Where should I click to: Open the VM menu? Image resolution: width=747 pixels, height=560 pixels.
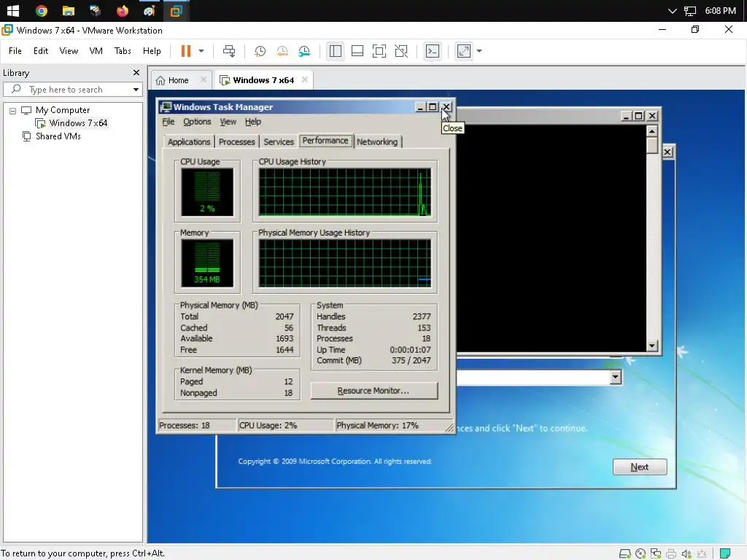click(96, 51)
